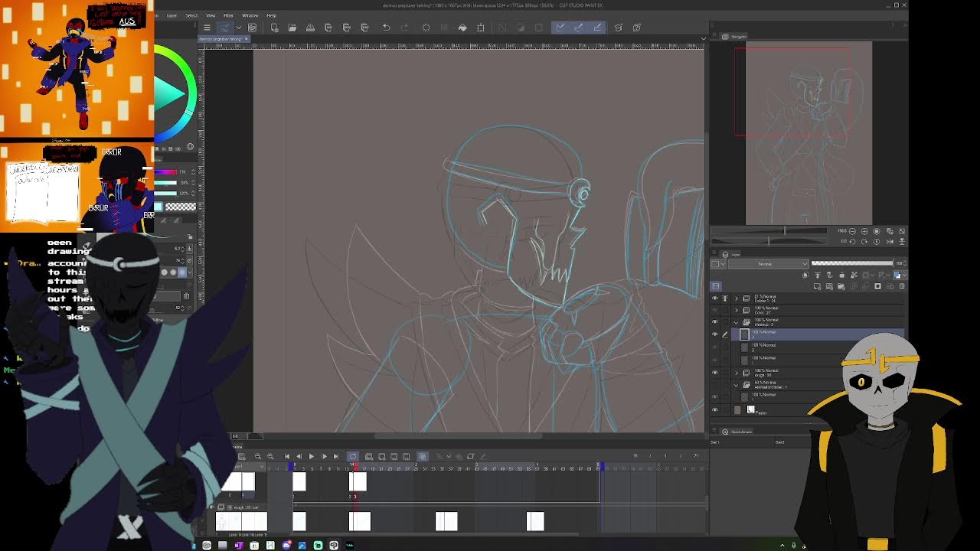Click the help question mark icon

pos(636,28)
